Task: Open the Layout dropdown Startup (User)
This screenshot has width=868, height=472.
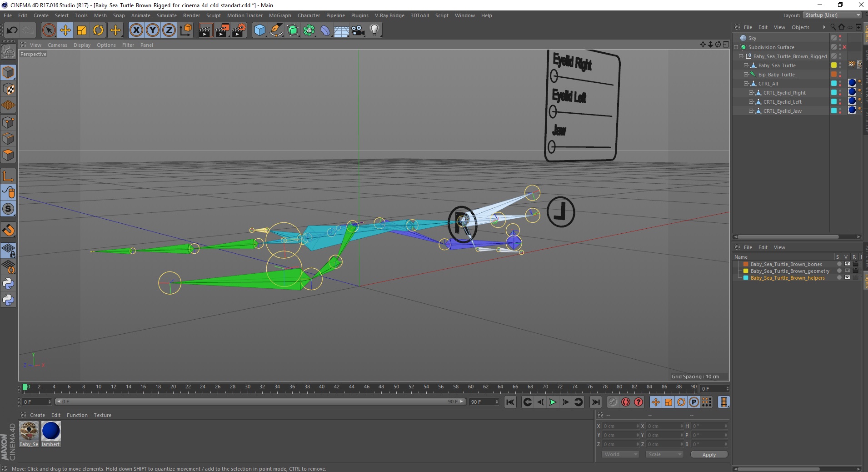Action: (832, 15)
